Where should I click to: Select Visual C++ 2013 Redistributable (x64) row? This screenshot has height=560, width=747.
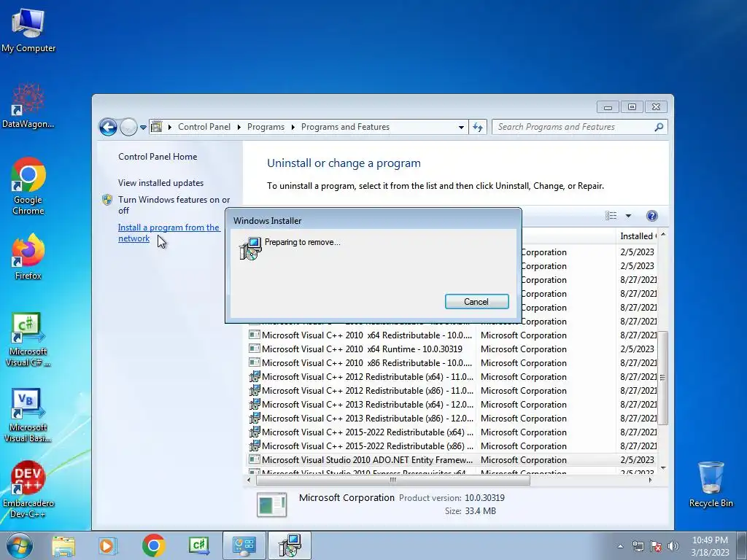coord(452,404)
